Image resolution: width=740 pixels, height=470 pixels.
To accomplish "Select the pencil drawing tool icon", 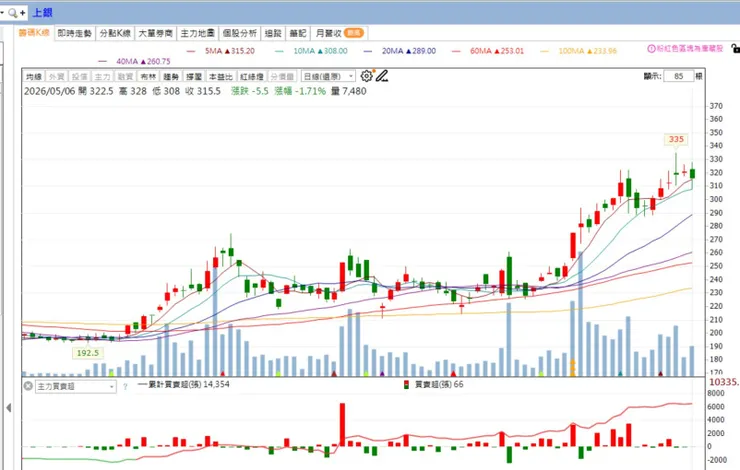I will tap(382, 76).
